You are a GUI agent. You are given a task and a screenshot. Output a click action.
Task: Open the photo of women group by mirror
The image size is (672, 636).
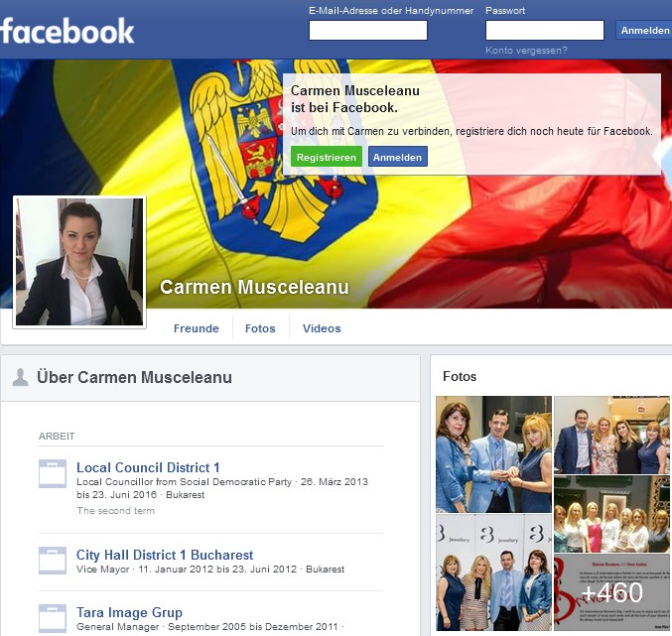click(x=611, y=514)
